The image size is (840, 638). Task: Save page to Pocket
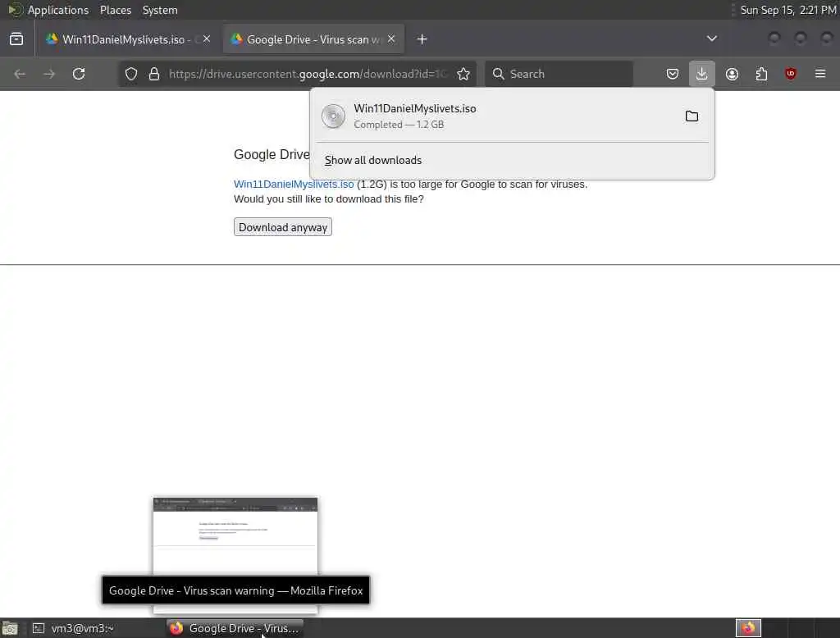click(673, 74)
